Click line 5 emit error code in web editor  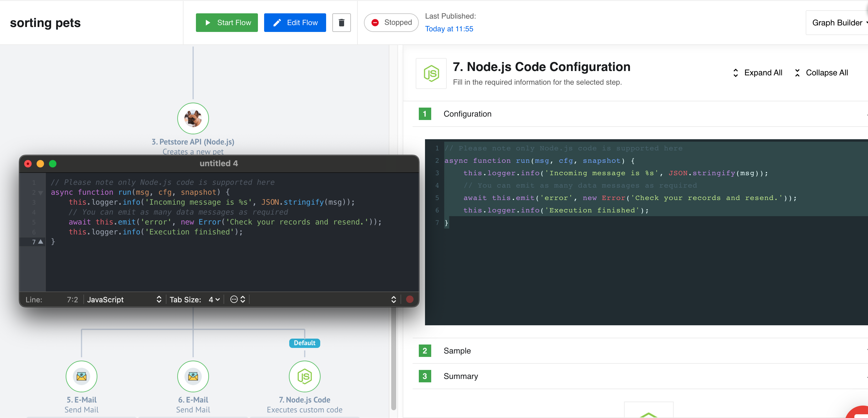(630, 198)
